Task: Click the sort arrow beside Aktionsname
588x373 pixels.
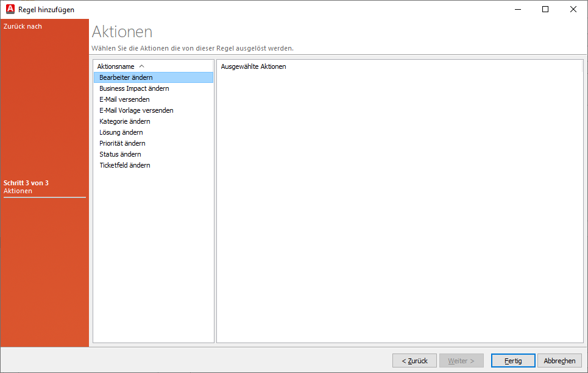Action: coord(142,66)
